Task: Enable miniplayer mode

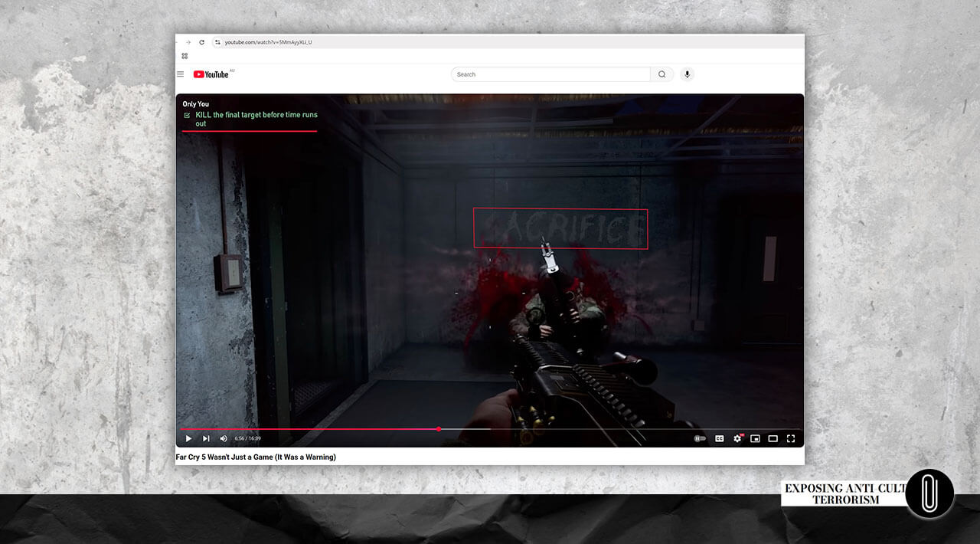Action: click(x=755, y=438)
